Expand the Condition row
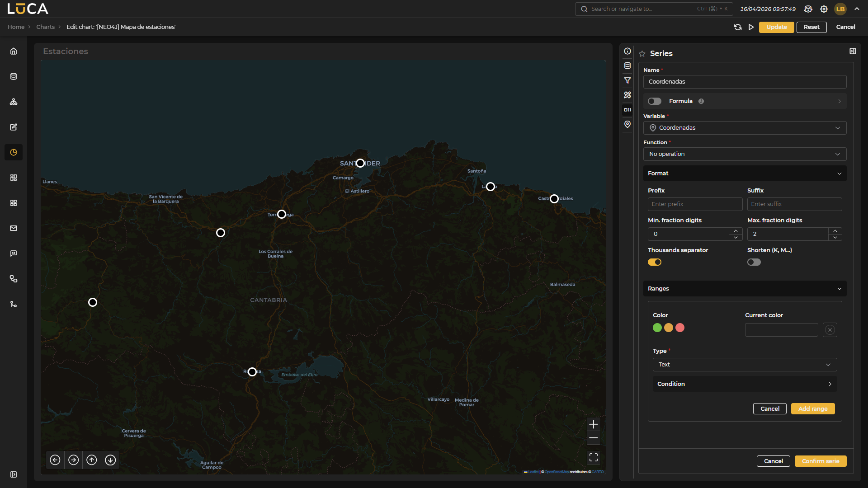The height and width of the screenshot is (488, 868). point(745,384)
